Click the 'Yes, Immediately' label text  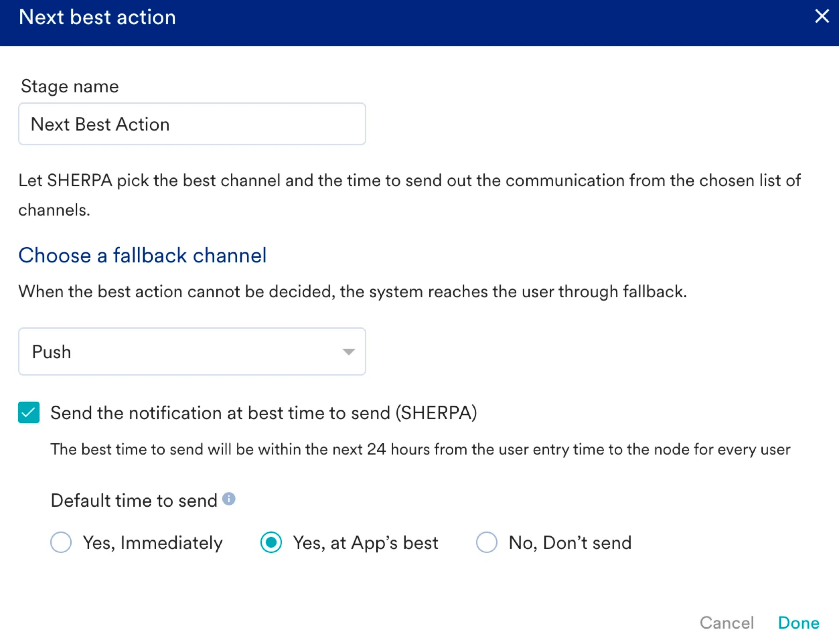[153, 543]
